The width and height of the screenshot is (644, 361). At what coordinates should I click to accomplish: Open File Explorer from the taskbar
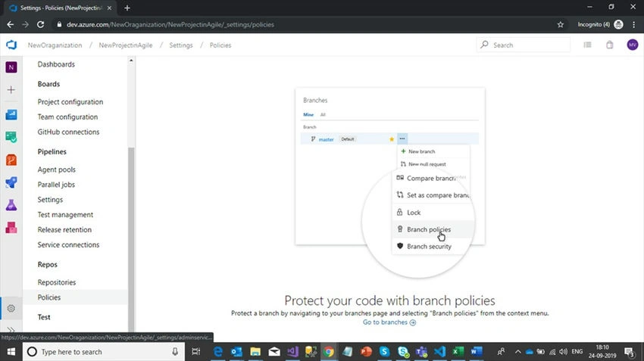[x=255, y=352]
